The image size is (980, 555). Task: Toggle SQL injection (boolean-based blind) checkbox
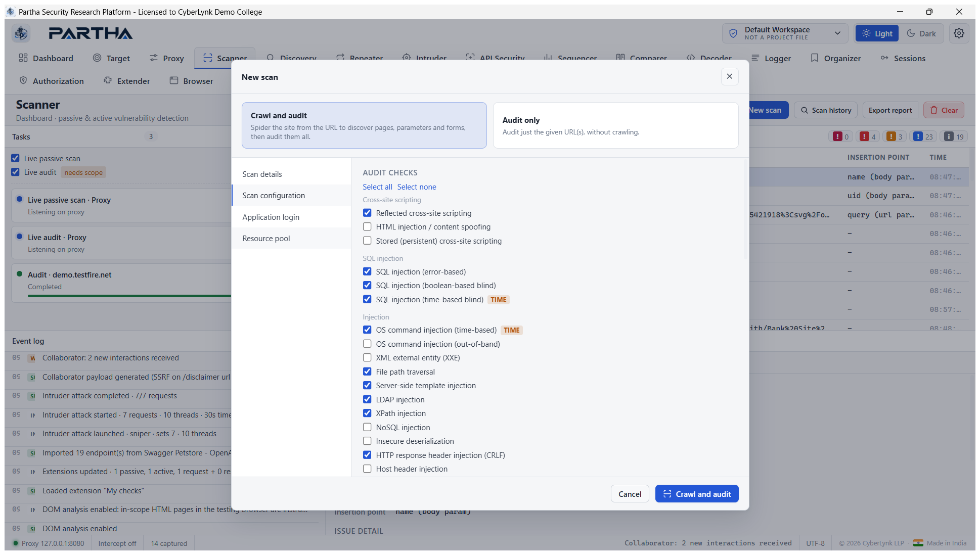[367, 285]
